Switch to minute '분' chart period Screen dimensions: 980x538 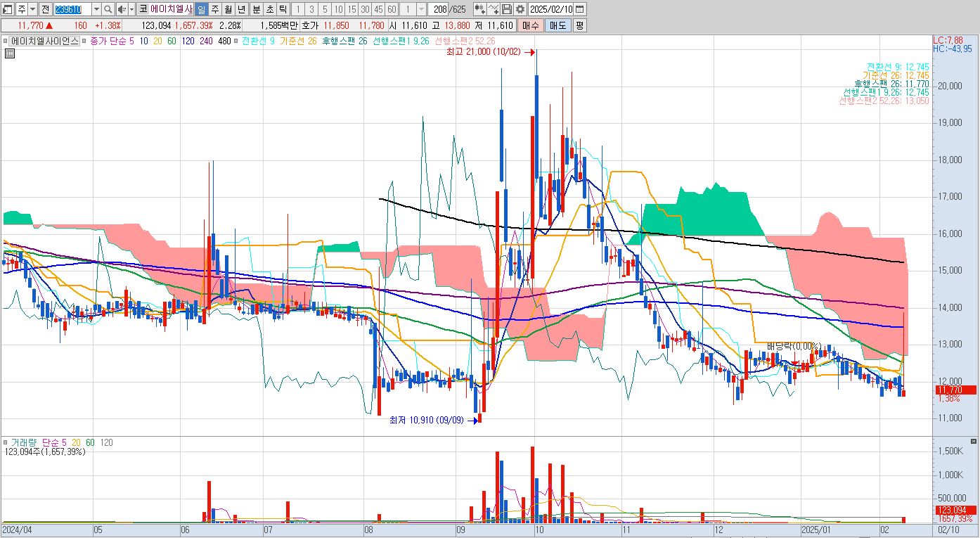point(257,9)
